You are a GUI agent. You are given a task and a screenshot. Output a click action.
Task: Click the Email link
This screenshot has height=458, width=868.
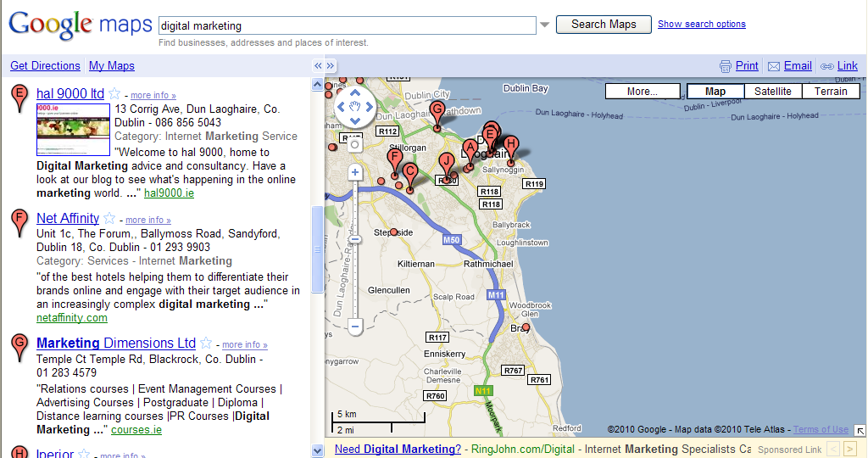798,66
